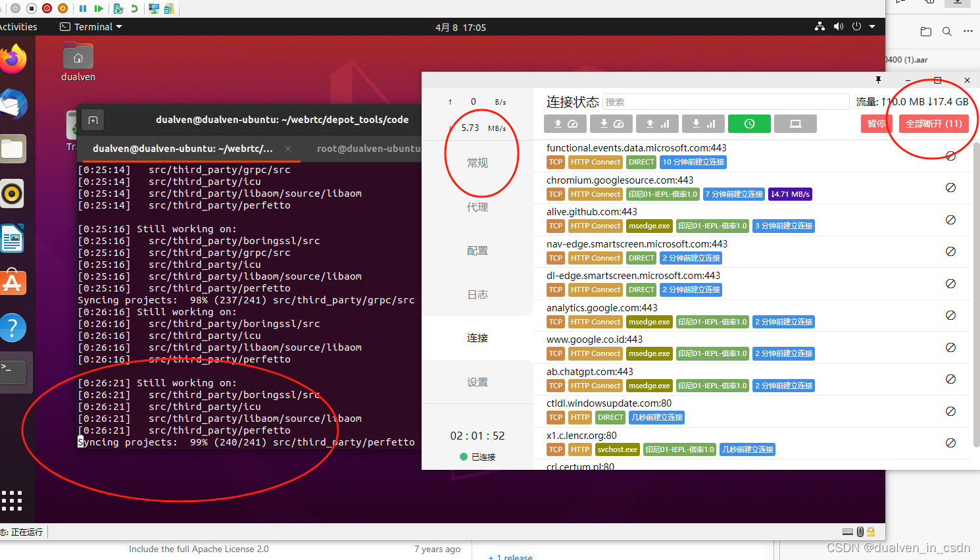Image resolution: width=980 pixels, height=560 pixels.
Task: Sort connections by download speed
Action: (611, 124)
